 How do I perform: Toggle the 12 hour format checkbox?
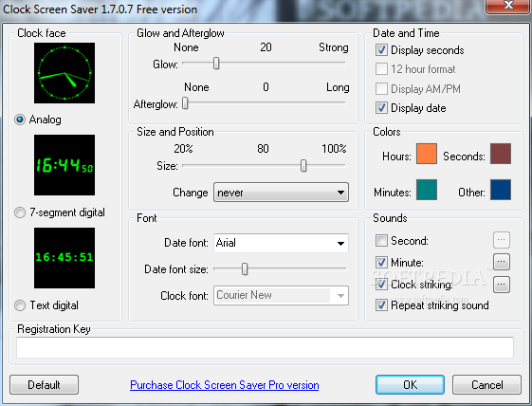pos(381,69)
